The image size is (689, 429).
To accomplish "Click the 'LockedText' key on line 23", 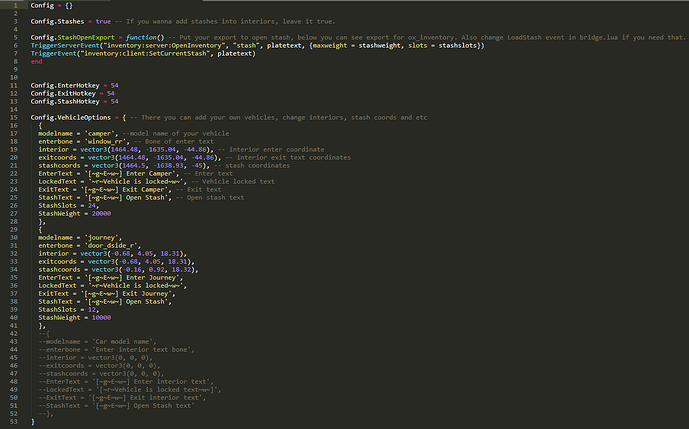I will pos(57,181).
